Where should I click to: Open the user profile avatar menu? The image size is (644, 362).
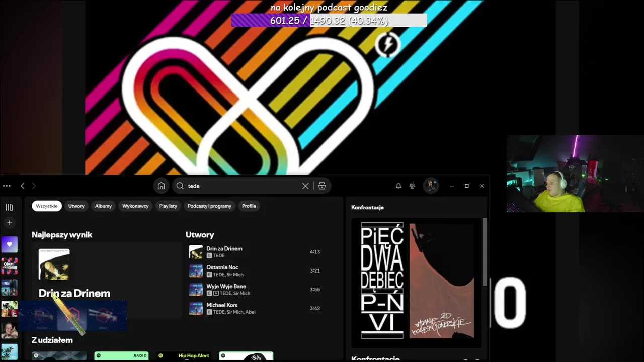pyautogui.click(x=431, y=186)
